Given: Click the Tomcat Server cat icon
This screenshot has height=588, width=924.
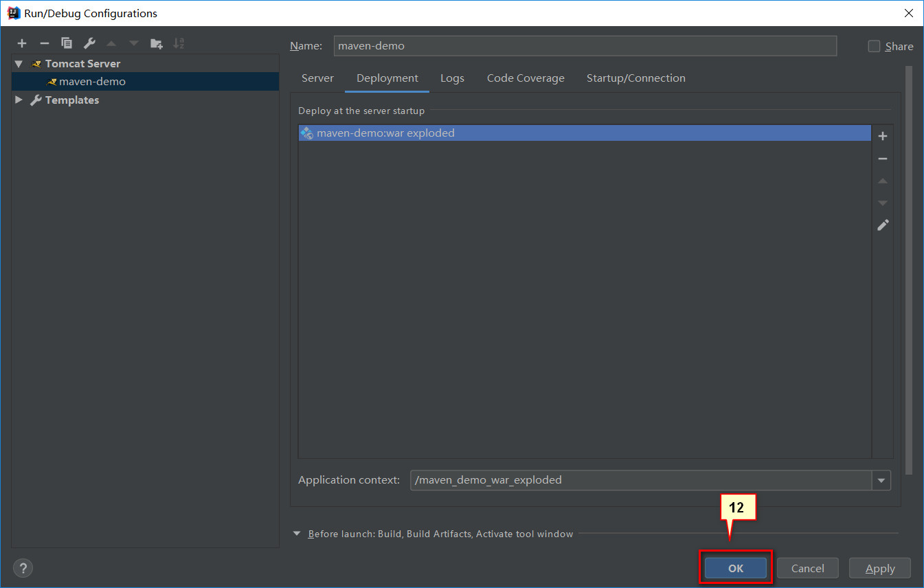Looking at the screenshot, I should tap(37, 64).
